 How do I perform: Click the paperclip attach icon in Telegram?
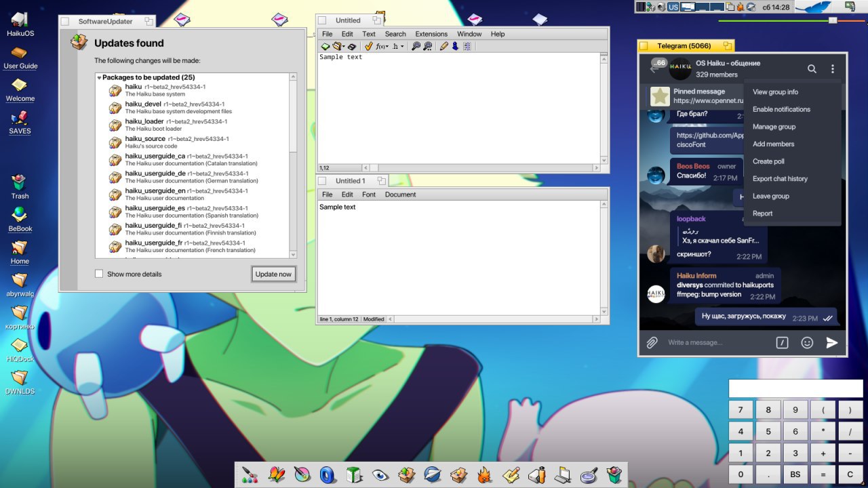(652, 342)
